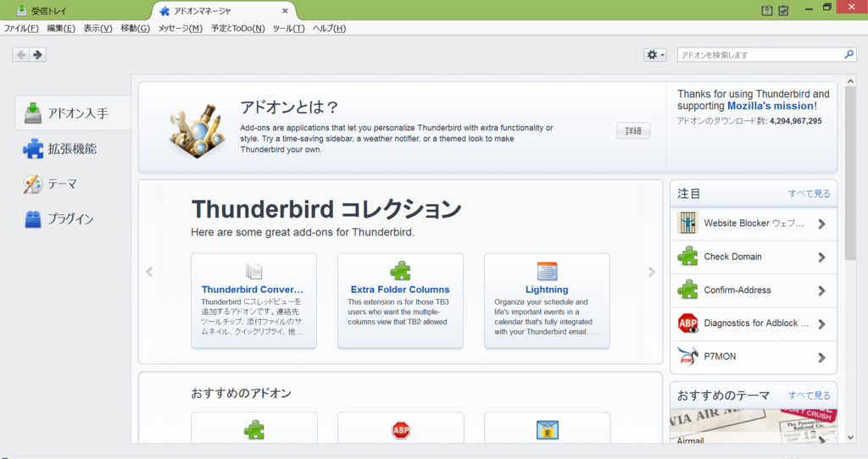Select the 拡張機能 extensions puzzle icon
This screenshot has height=459, width=868.
33,149
